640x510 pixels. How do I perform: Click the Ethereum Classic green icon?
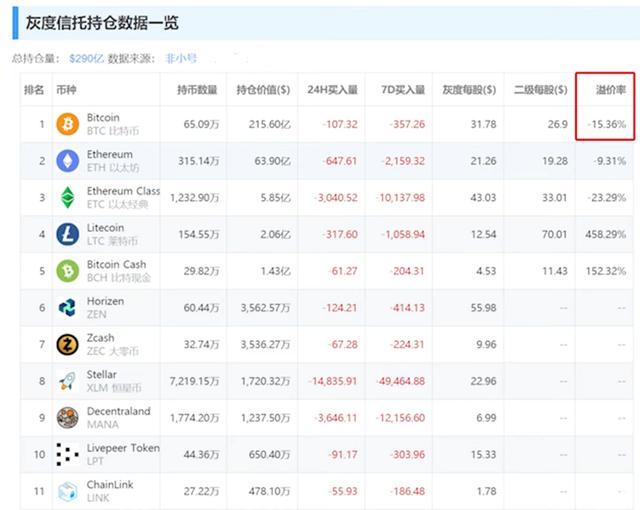point(67,197)
